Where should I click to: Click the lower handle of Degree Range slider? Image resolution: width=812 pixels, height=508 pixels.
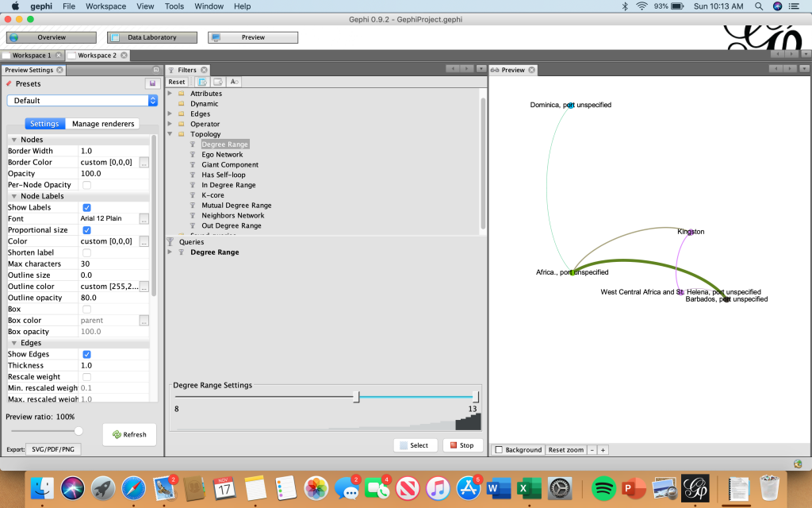pos(356,397)
